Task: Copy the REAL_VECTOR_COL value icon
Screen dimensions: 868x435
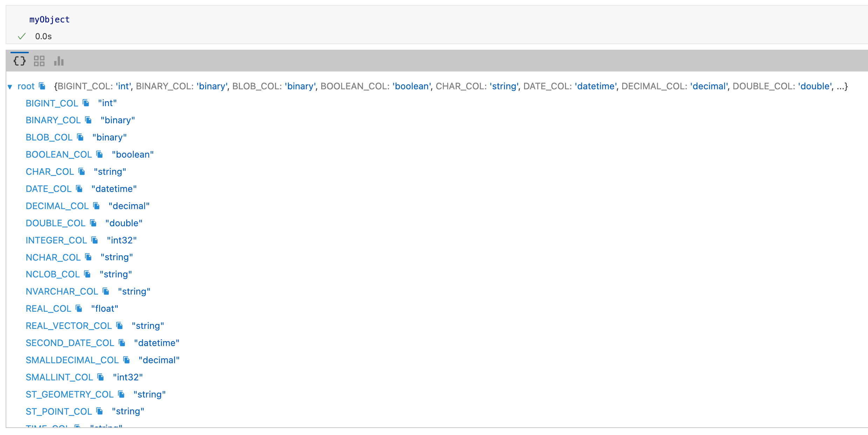Action: coord(119,326)
